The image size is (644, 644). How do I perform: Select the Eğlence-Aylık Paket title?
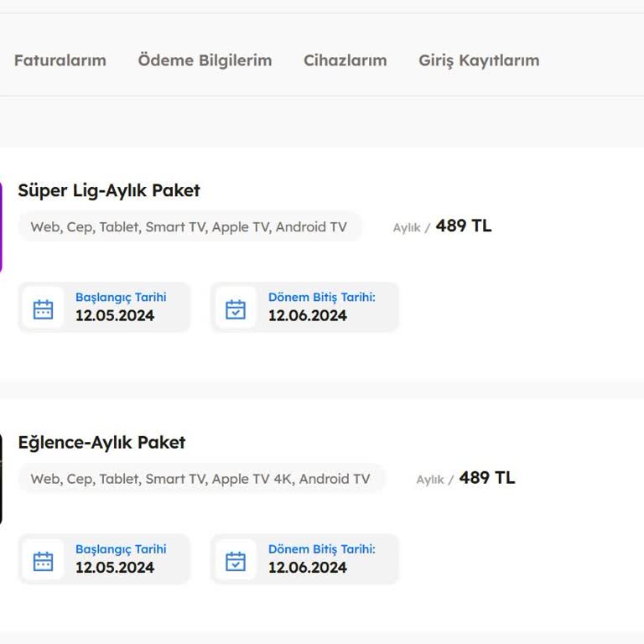pyautogui.click(x=101, y=443)
